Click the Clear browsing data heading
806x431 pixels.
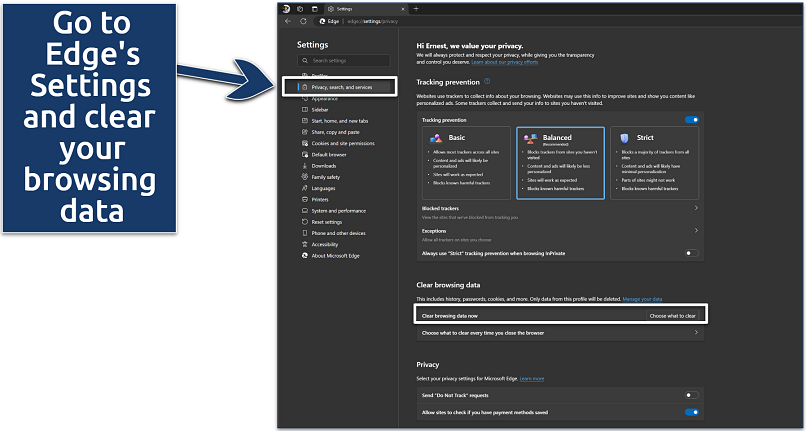coord(448,284)
